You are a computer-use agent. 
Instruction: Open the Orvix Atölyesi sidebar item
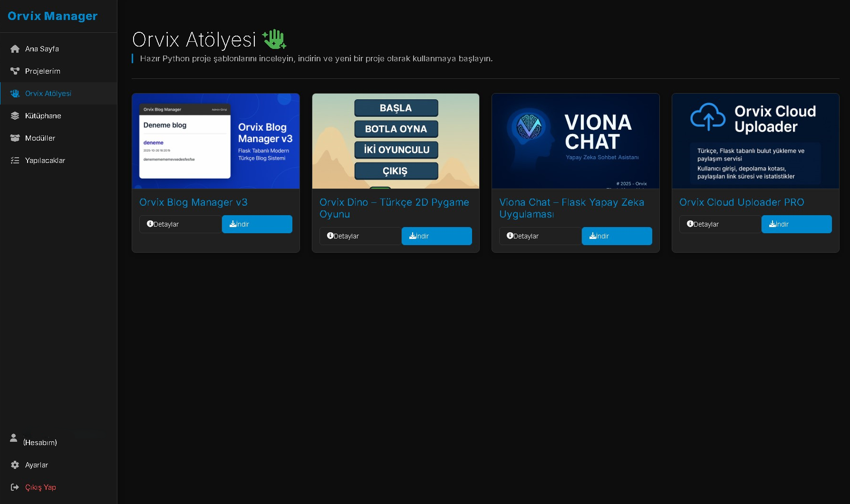48,94
